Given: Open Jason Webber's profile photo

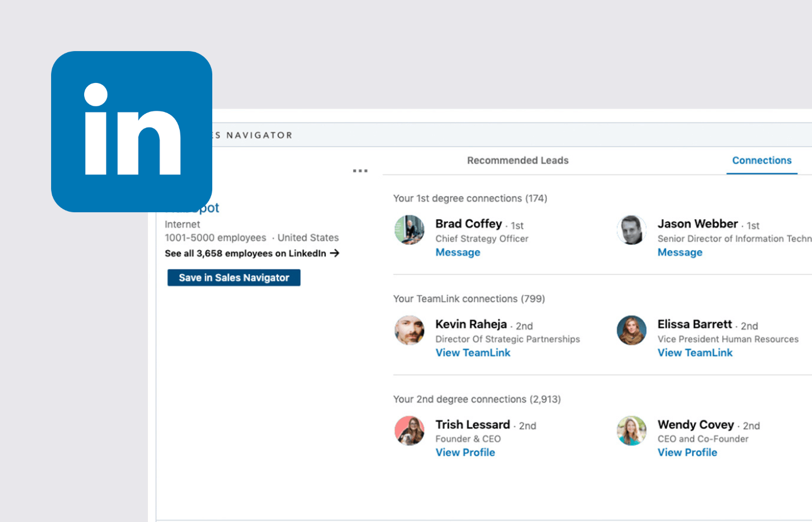Looking at the screenshot, I should (632, 230).
